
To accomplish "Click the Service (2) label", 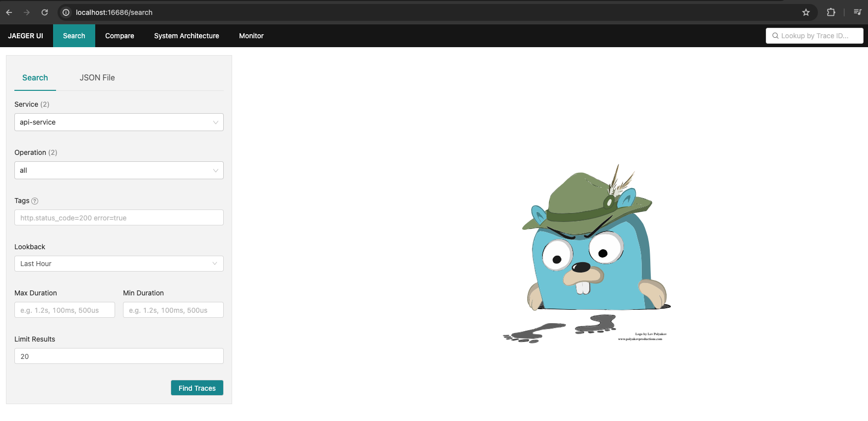I will point(32,104).
